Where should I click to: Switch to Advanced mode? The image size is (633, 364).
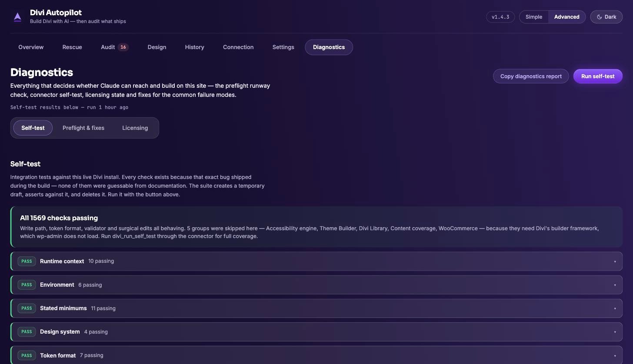coord(566,17)
